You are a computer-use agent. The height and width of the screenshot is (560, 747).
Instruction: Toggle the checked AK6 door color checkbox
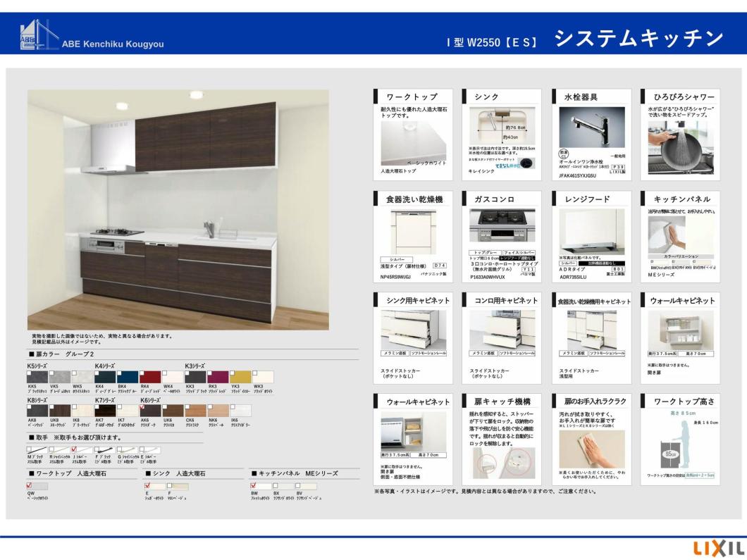142,407
